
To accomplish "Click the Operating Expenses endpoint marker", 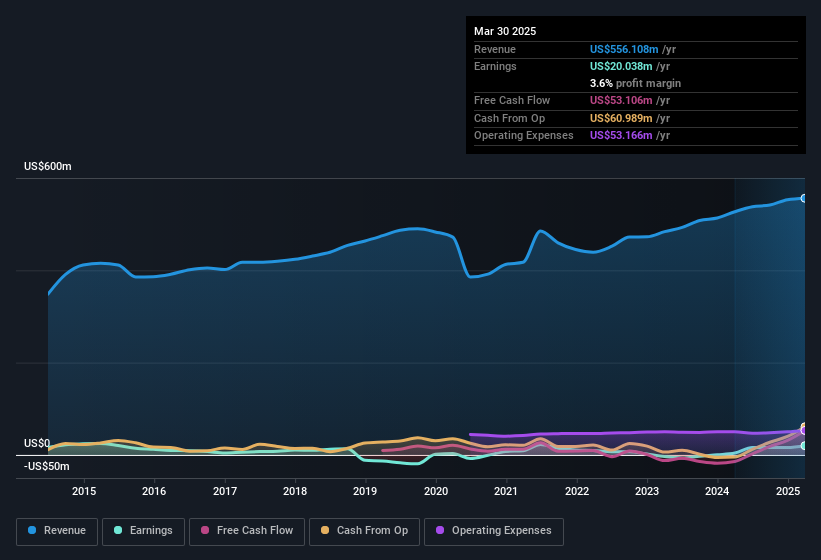I will (804, 431).
